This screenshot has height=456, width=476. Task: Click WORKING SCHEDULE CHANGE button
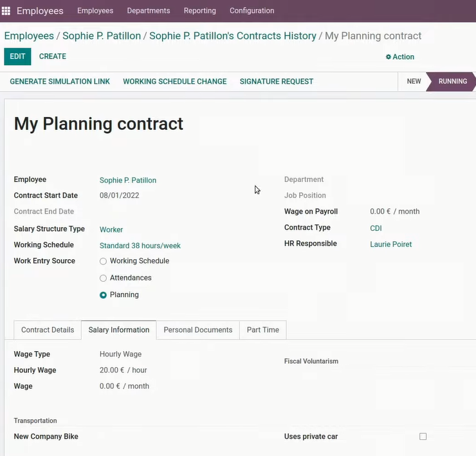[174, 82]
